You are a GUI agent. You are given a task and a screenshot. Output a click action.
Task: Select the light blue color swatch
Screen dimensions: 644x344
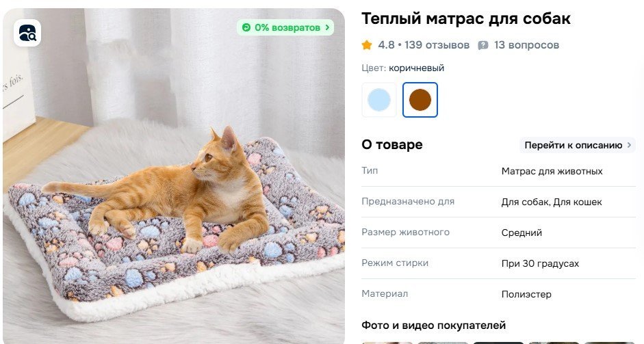pos(379,100)
